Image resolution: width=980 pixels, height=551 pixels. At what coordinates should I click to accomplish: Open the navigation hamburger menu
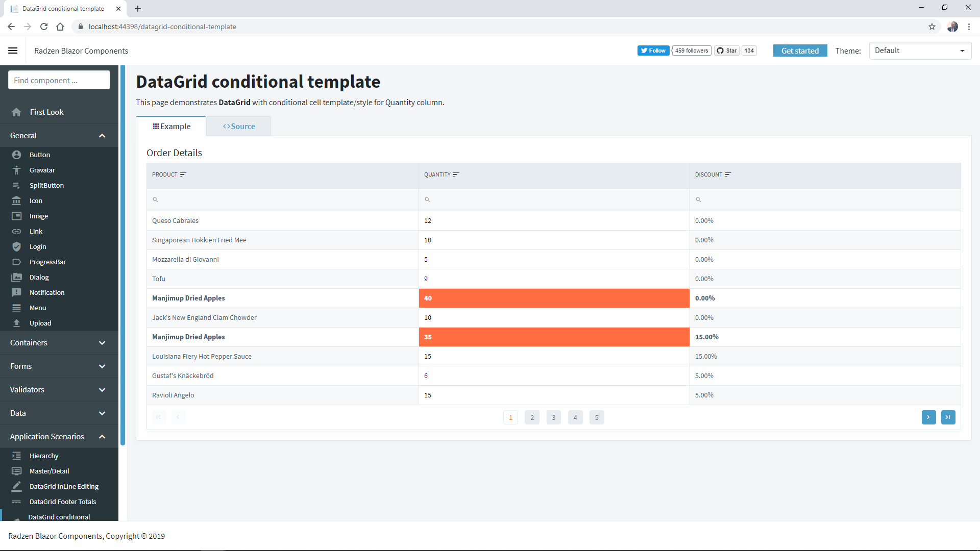pyautogui.click(x=13, y=51)
